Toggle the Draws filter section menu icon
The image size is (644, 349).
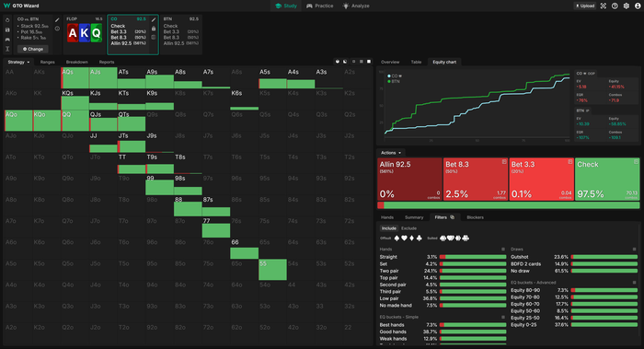(635, 250)
